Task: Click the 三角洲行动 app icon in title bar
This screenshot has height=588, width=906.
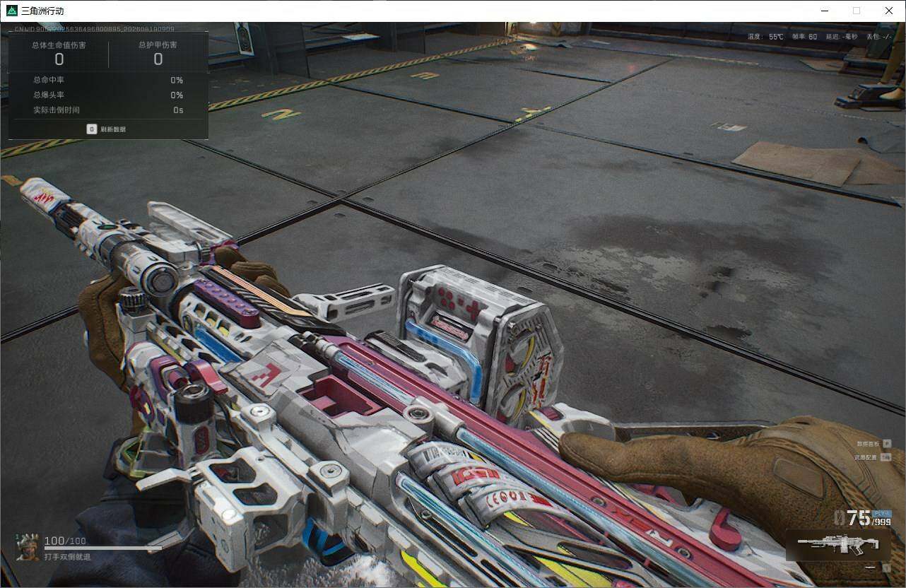Action: [x=11, y=11]
